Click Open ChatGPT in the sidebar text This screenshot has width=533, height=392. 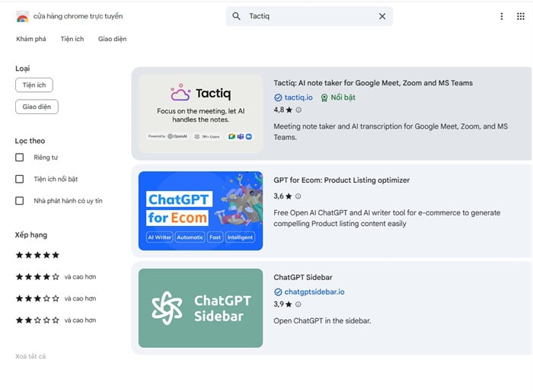coord(322,320)
